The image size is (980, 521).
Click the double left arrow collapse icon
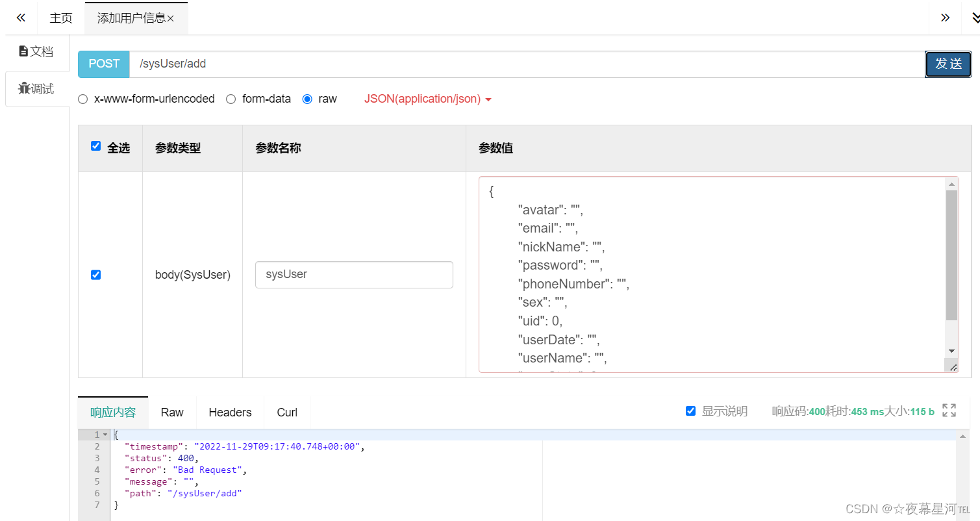pyautogui.click(x=21, y=18)
